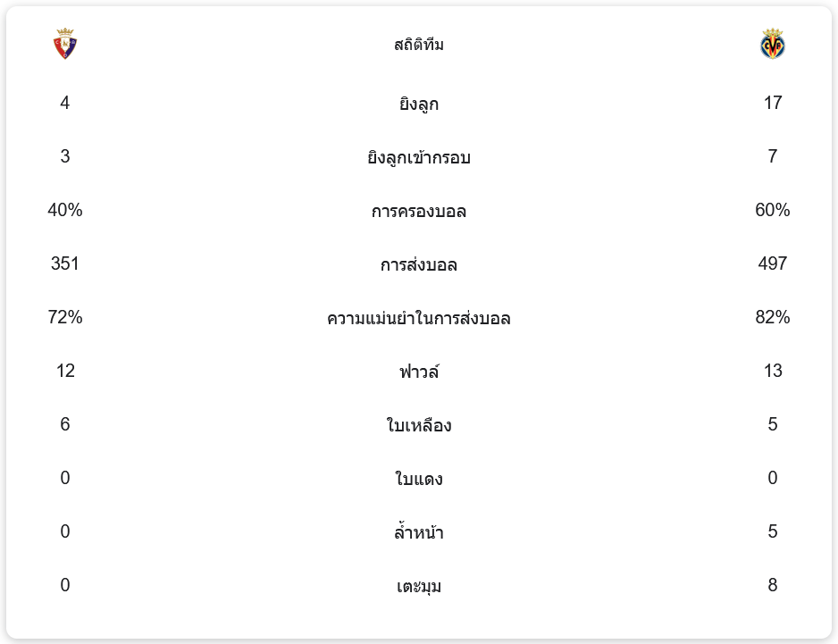Select the ล้ำหน้า row label
838x644 pixels.
[418, 533]
